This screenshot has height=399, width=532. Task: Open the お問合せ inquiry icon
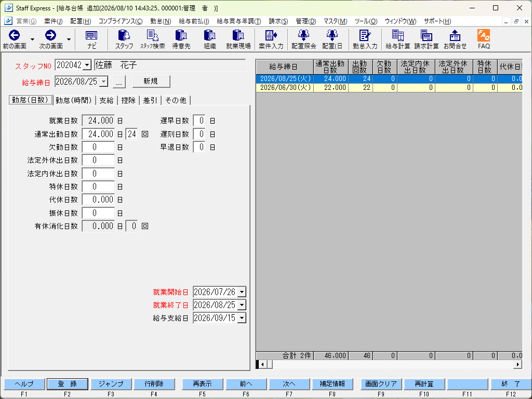point(455,39)
